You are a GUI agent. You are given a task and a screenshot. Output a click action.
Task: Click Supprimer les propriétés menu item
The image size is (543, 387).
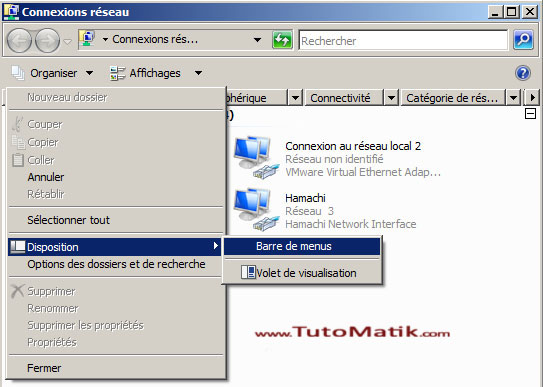116,325
